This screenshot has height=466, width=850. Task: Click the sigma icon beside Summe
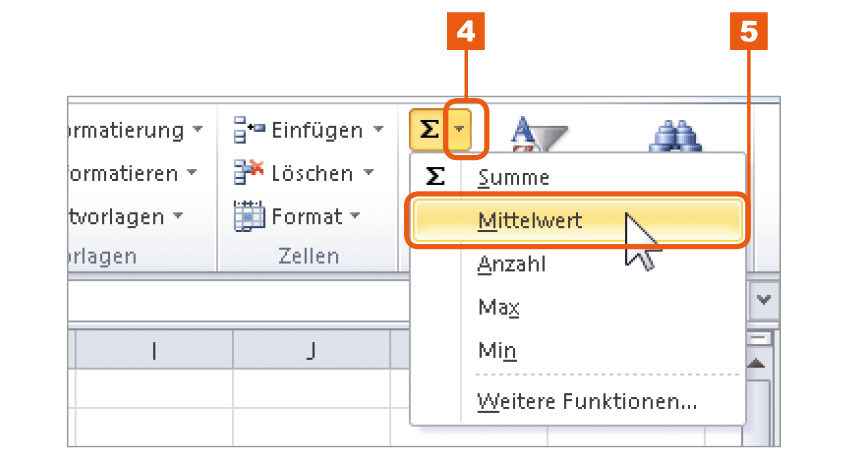click(435, 177)
